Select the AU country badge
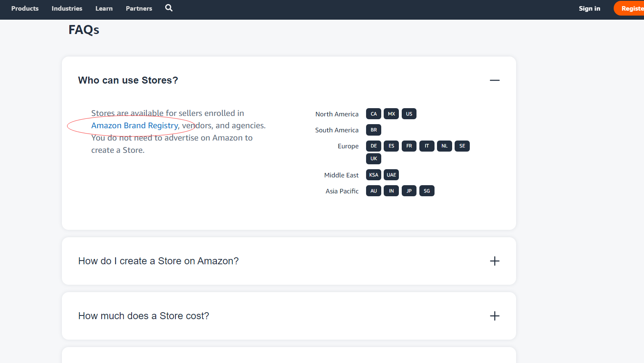 point(373,191)
